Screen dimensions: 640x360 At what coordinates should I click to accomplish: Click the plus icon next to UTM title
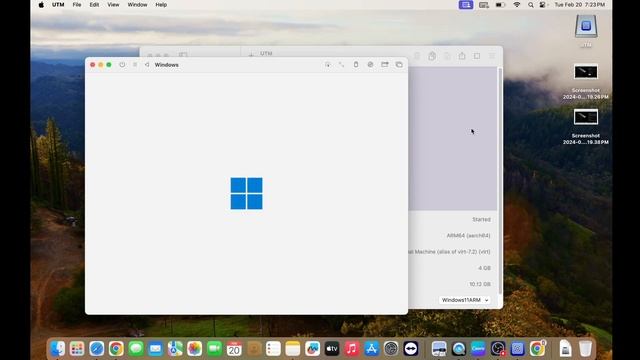(x=251, y=55)
